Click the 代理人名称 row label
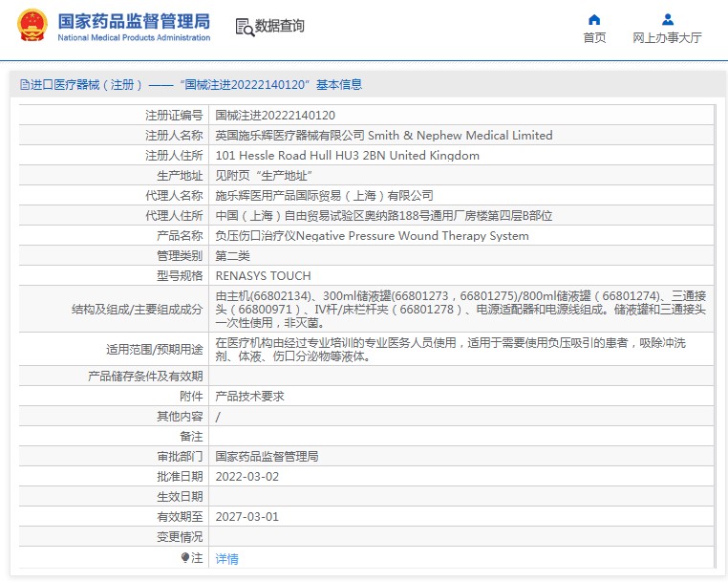Image resolution: width=728 pixels, height=582 pixels. tap(174, 196)
